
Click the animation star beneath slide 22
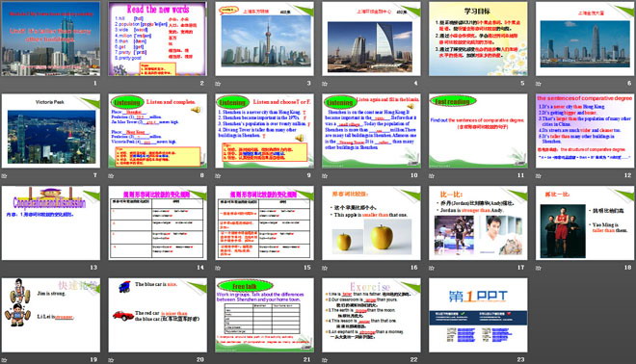325,360
